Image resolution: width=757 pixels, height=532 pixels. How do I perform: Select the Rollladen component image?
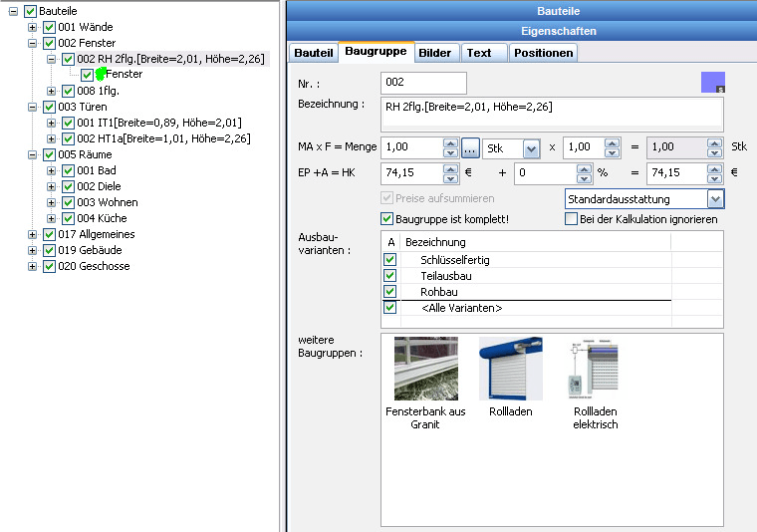(x=510, y=369)
